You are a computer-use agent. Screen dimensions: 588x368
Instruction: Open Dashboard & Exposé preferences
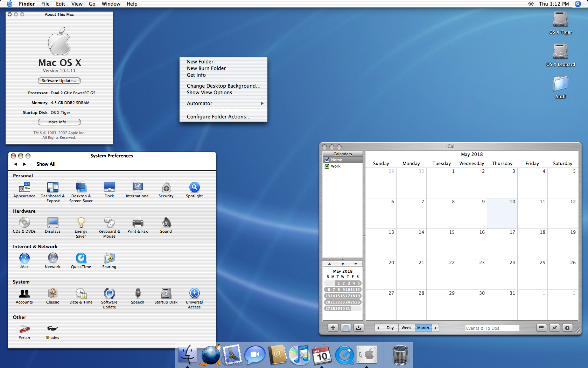53,192
